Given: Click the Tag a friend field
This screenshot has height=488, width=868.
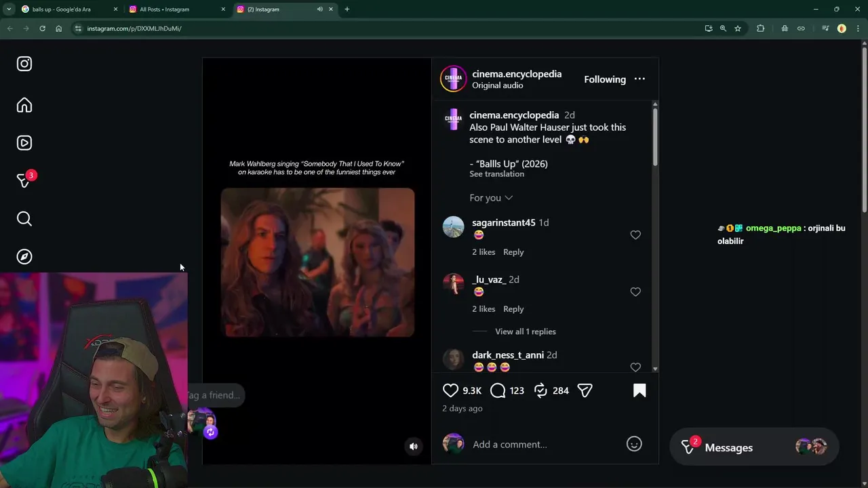Looking at the screenshot, I should click(214, 395).
